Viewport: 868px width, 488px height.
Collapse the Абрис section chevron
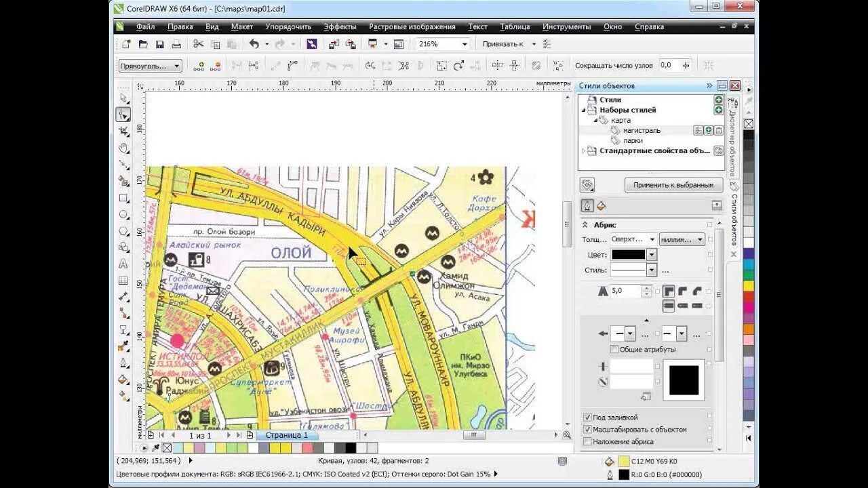coord(585,224)
